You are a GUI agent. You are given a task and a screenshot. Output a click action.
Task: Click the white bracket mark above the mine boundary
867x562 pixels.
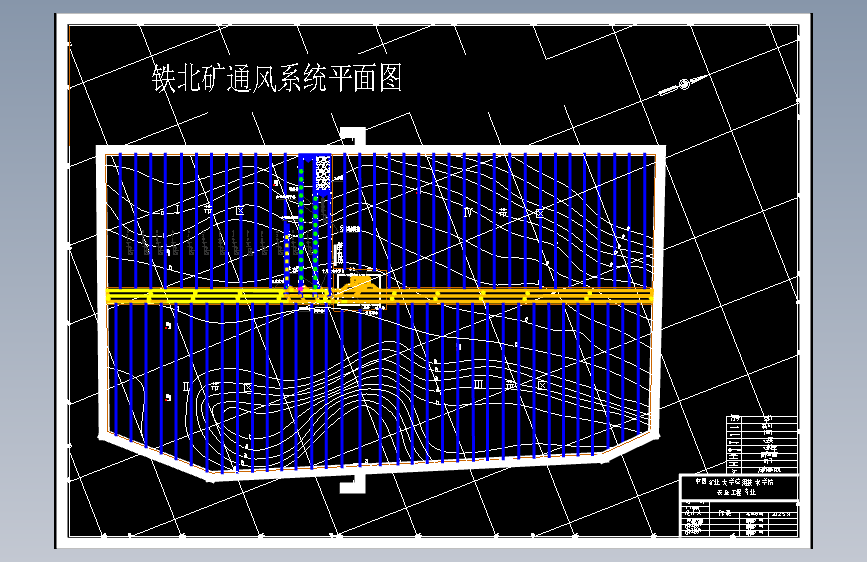tap(353, 135)
